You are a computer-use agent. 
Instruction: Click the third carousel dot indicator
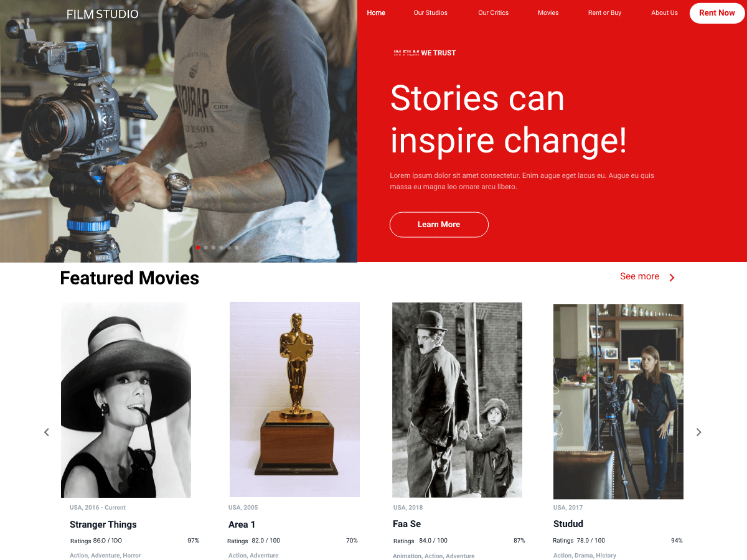pyautogui.click(x=213, y=247)
